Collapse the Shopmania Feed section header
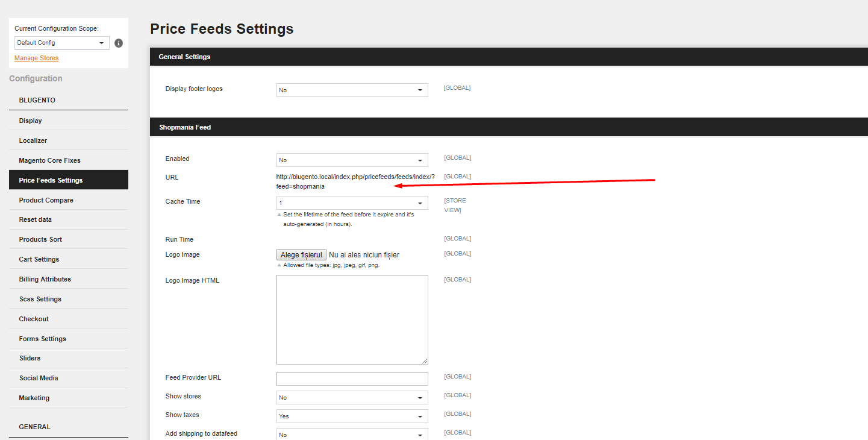This screenshot has width=868, height=440. tap(509, 127)
